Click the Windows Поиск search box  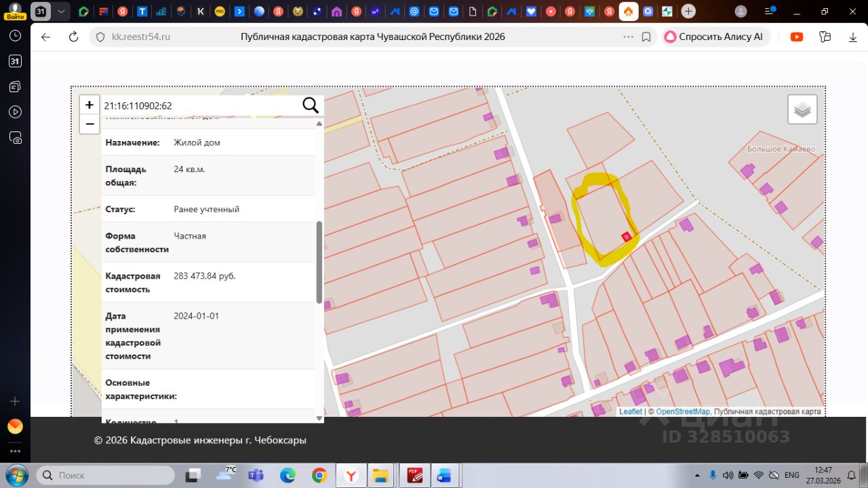click(x=106, y=475)
